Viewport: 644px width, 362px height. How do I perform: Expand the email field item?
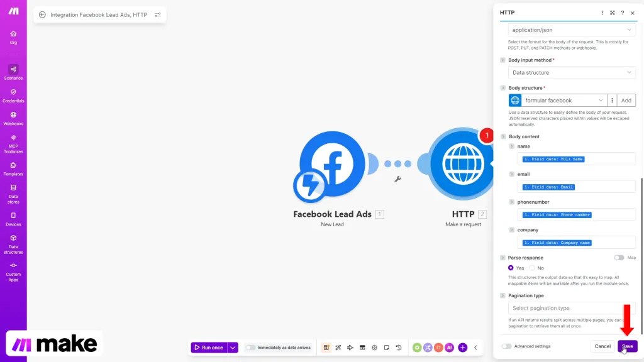[511, 174]
